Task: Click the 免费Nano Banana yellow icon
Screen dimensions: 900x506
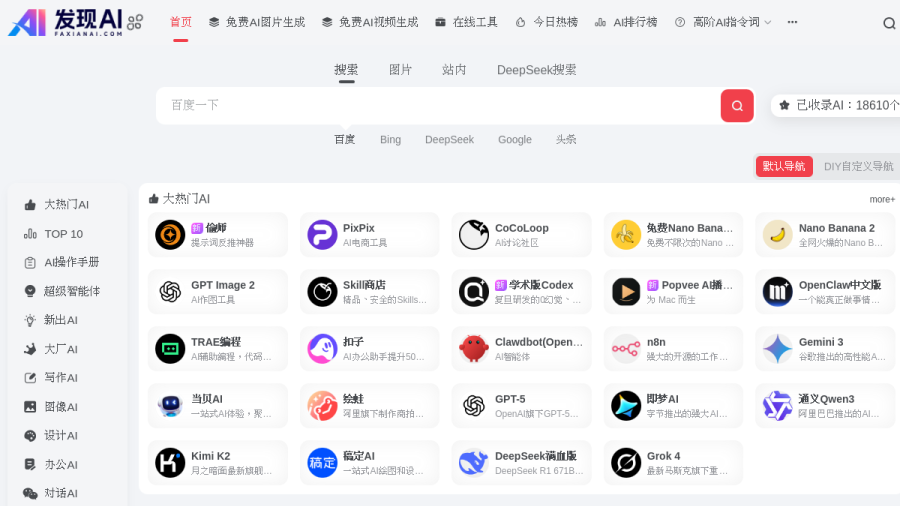Action: click(626, 234)
